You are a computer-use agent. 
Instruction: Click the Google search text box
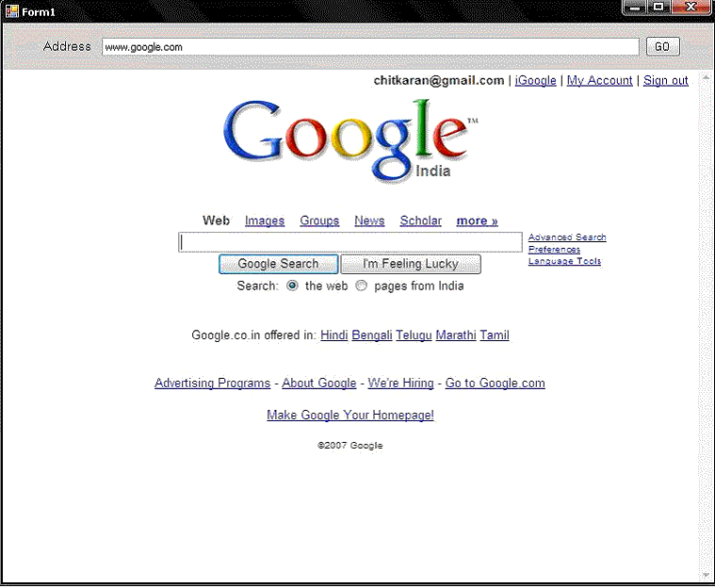(350, 242)
